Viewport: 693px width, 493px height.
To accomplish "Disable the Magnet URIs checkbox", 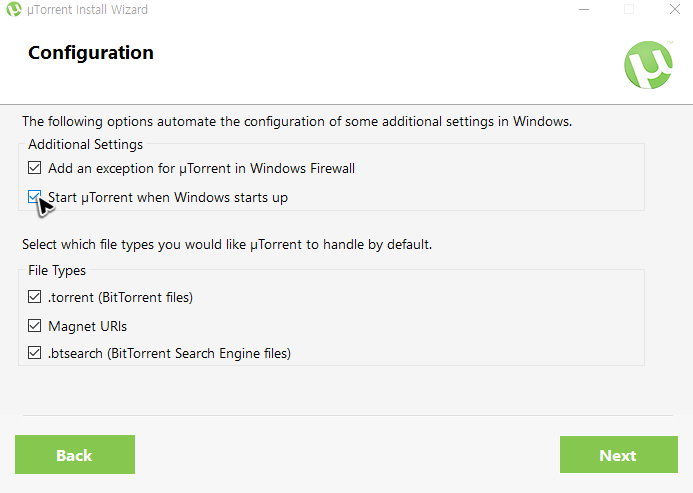I will [x=34, y=326].
